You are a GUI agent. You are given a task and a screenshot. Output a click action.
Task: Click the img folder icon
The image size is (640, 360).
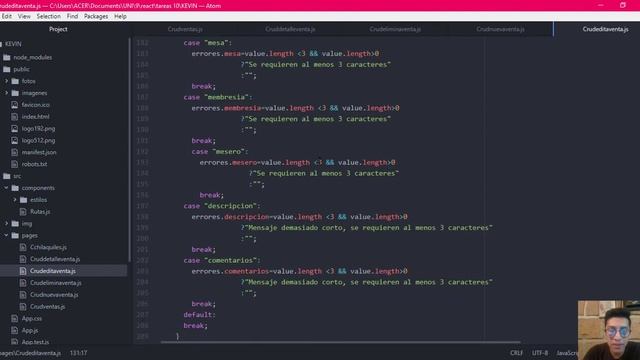[15, 224]
